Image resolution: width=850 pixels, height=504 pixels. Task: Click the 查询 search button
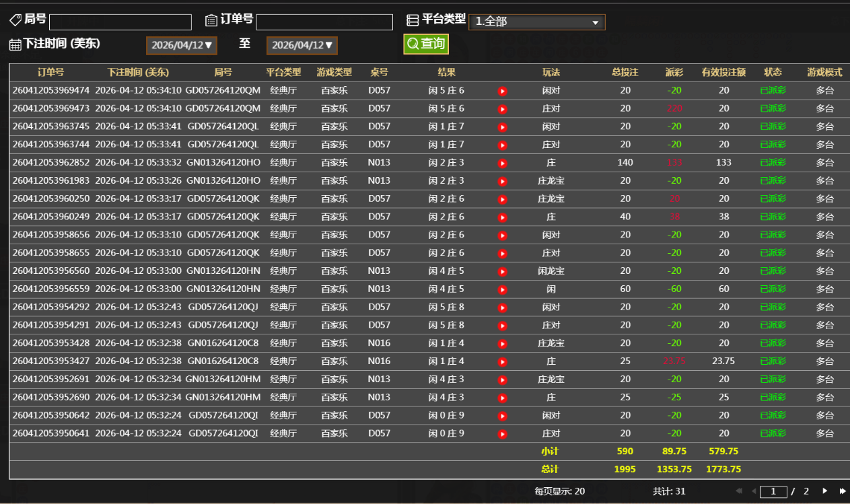pos(426,44)
